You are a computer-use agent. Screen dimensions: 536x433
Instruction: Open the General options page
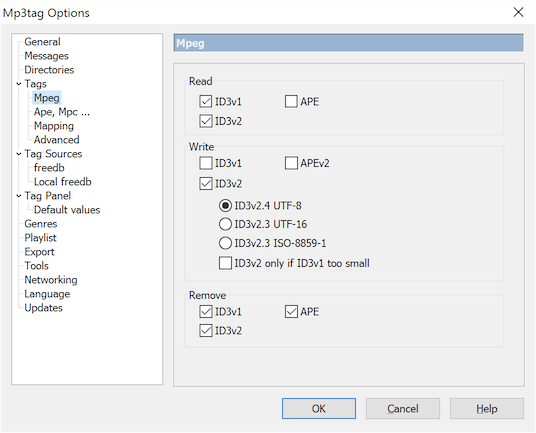[42, 42]
